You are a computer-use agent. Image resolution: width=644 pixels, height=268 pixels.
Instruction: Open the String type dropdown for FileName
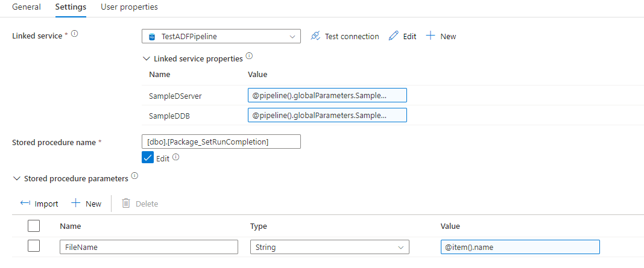pyautogui.click(x=329, y=247)
